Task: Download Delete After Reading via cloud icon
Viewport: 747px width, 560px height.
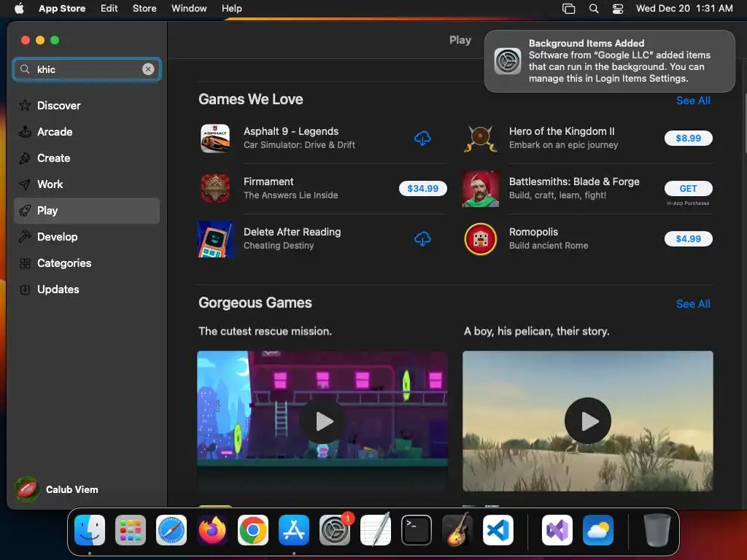Action: click(422, 238)
